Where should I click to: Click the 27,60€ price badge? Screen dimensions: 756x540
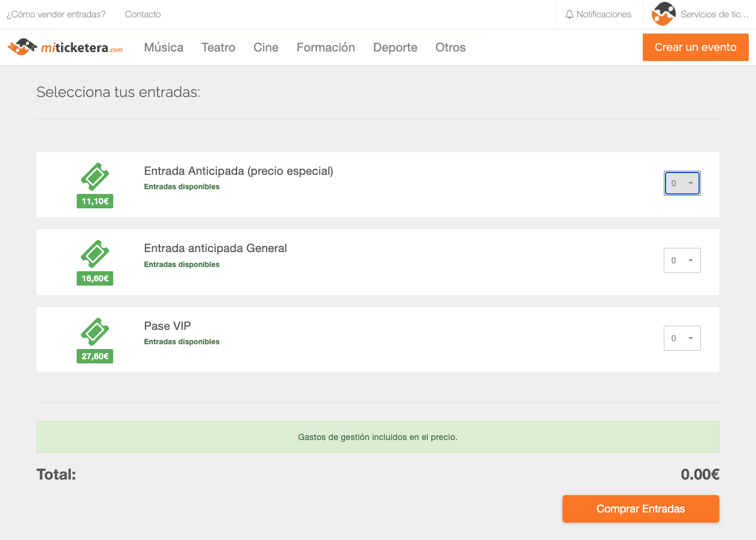coord(95,356)
